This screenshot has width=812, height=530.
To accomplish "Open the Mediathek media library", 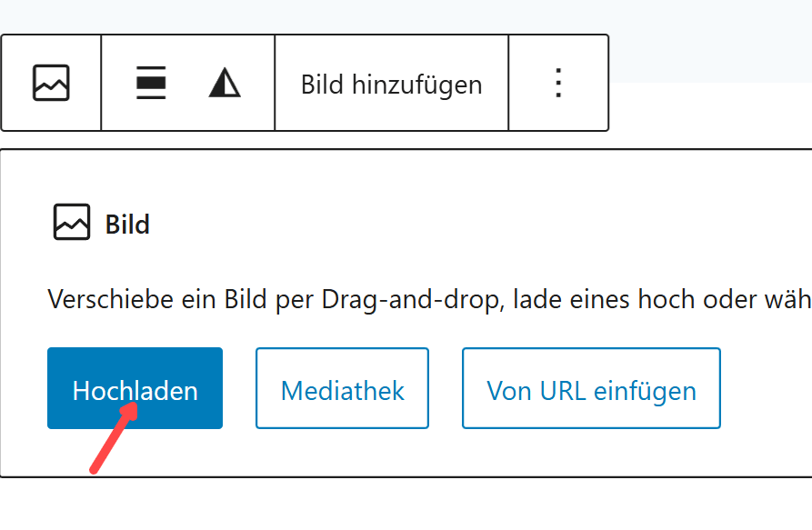I will coord(342,389).
